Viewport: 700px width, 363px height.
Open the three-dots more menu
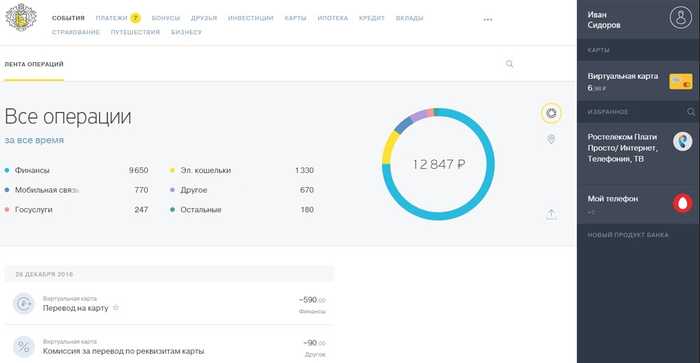(488, 20)
